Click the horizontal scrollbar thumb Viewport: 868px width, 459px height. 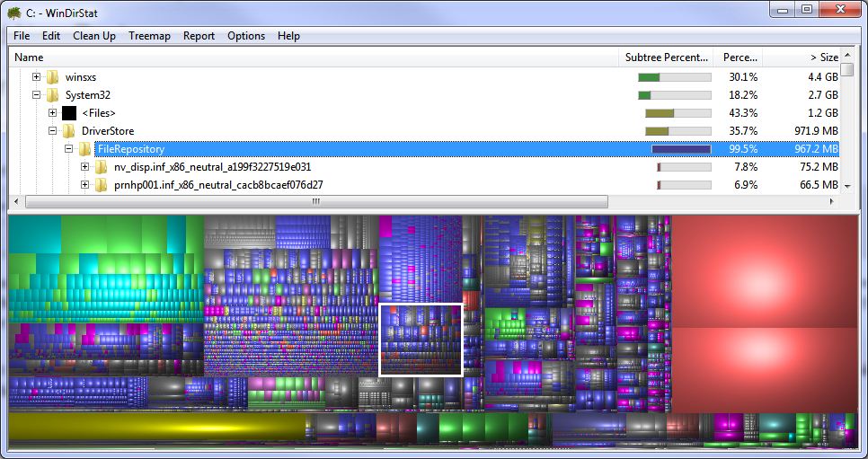(x=316, y=201)
